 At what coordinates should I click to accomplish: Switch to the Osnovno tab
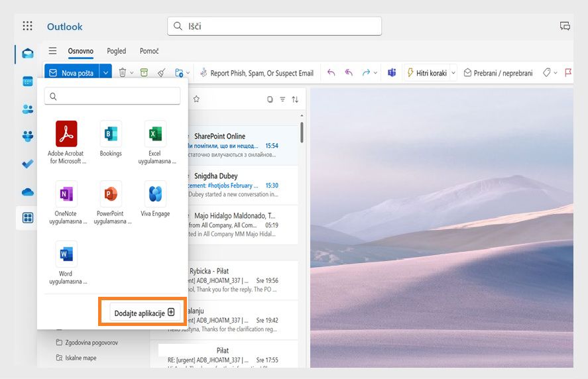pos(81,51)
